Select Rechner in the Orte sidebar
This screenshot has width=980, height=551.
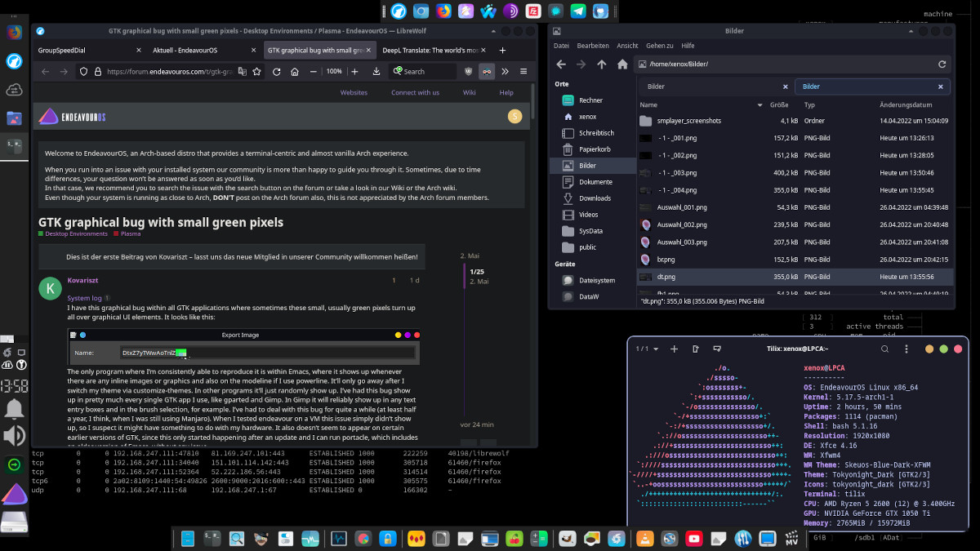click(x=591, y=100)
